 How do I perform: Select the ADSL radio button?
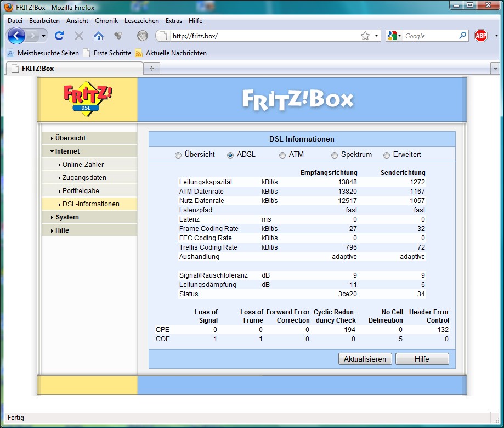pyautogui.click(x=230, y=155)
